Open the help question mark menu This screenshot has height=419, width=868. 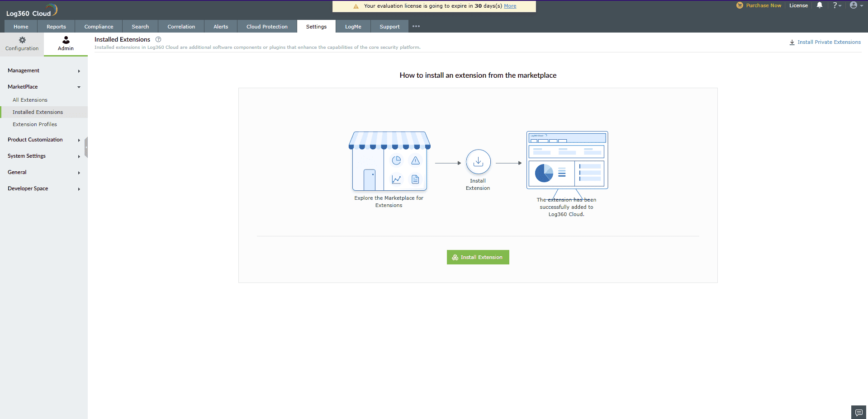click(x=837, y=5)
